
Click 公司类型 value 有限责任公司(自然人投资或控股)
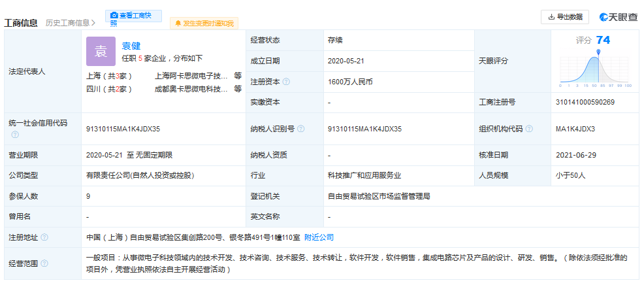(x=140, y=176)
